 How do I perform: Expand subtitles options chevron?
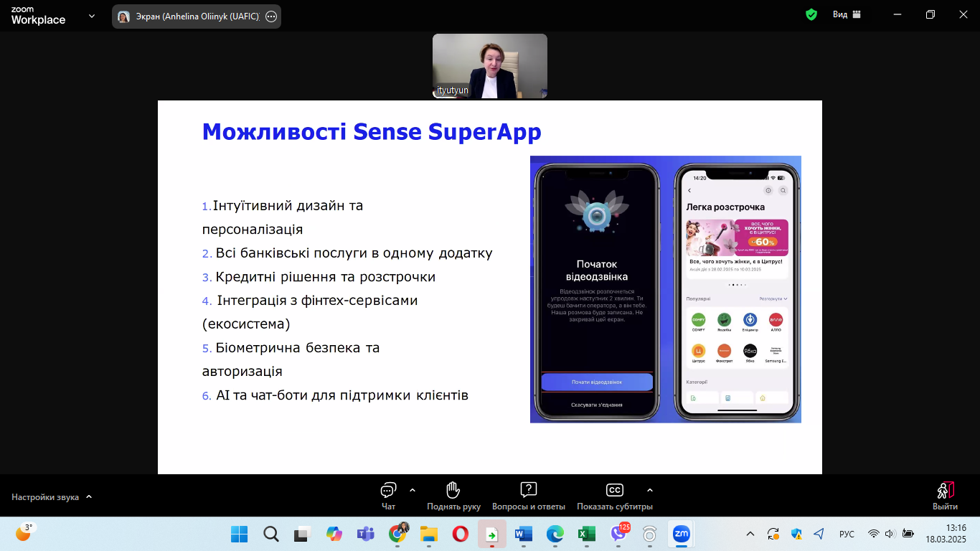pos(650,490)
